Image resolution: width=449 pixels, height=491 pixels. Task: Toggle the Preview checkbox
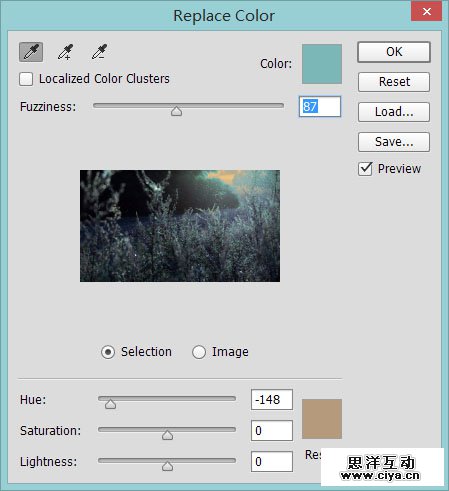click(x=365, y=169)
